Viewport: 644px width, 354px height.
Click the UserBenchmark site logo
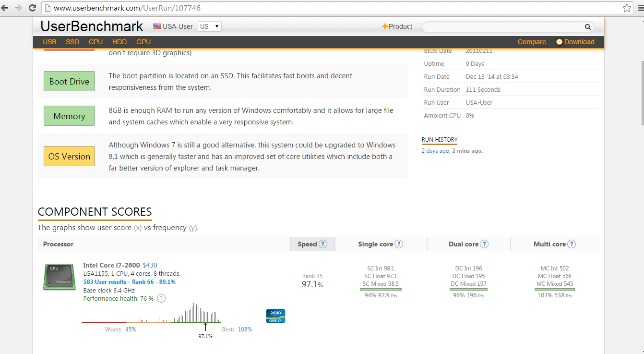pyautogui.click(x=92, y=26)
